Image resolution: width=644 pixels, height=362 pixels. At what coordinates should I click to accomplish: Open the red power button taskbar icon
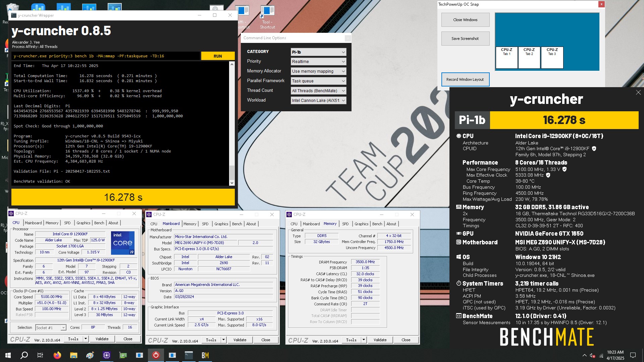click(x=156, y=355)
